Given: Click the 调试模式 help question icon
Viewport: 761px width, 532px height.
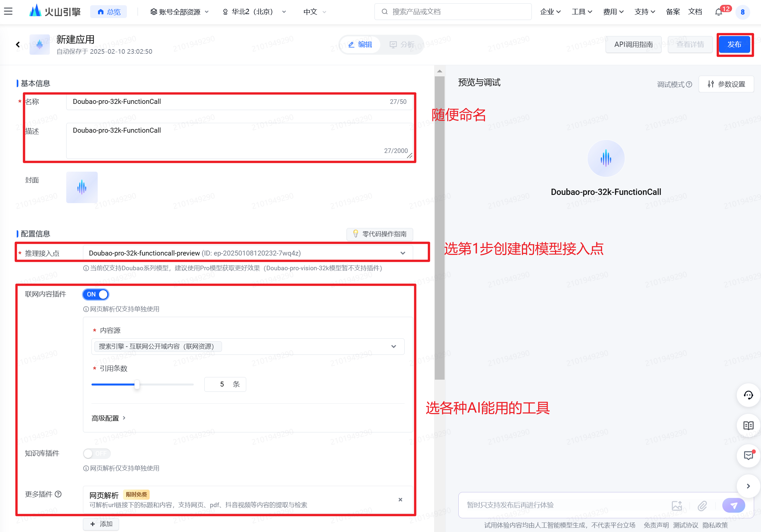Looking at the screenshot, I should click(689, 85).
